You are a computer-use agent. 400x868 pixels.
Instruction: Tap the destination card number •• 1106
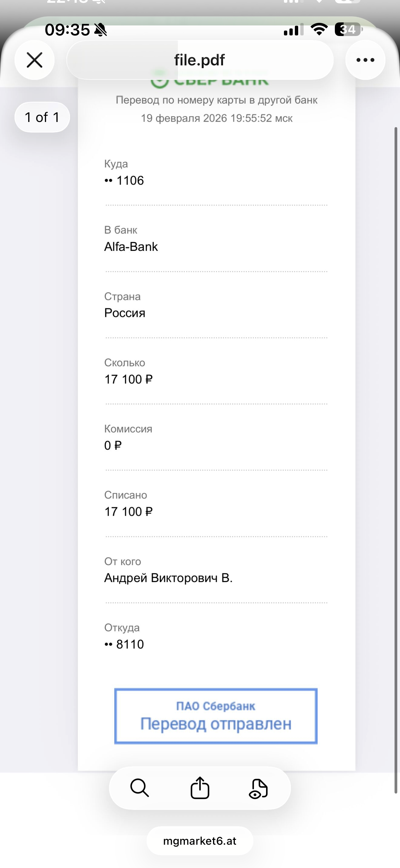click(124, 181)
